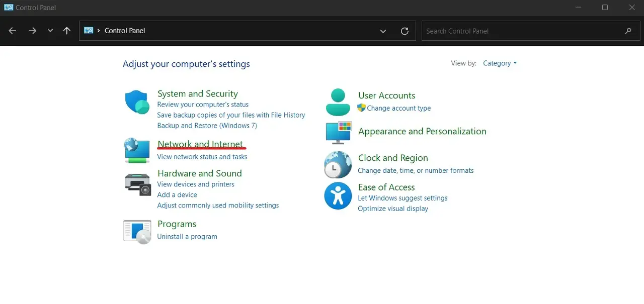This screenshot has width=644, height=304.
Task: Click the Clock and Region globe-clock icon
Action: click(x=338, y=164)
